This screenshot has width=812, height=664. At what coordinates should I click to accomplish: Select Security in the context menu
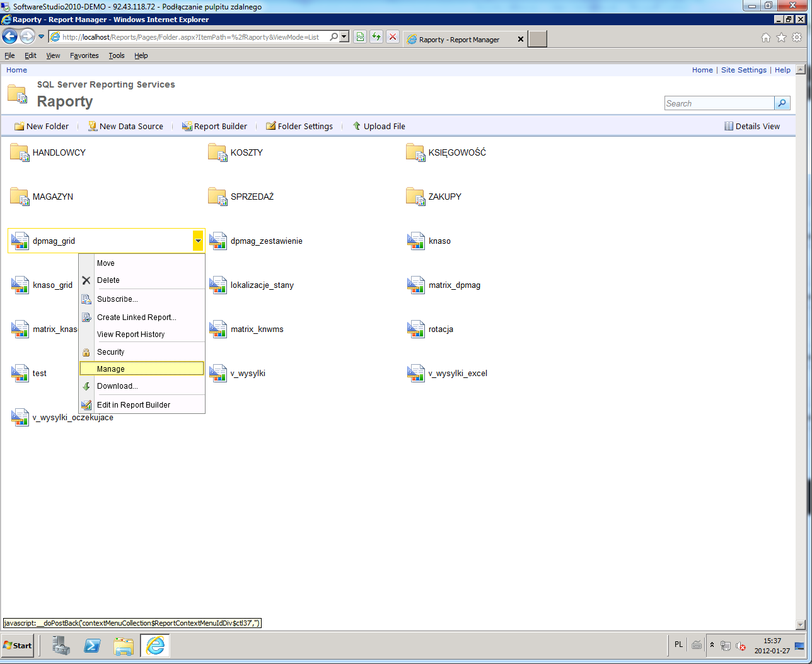click(x=142, y=352)
